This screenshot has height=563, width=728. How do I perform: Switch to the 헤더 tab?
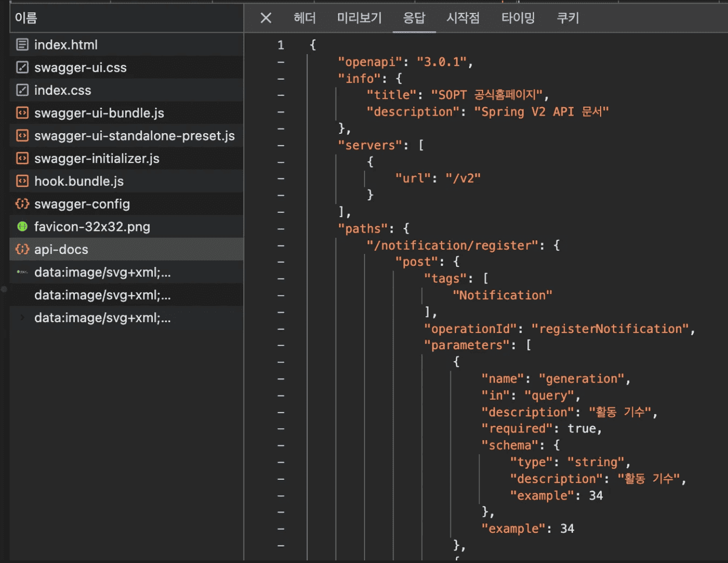pos(305,18)
